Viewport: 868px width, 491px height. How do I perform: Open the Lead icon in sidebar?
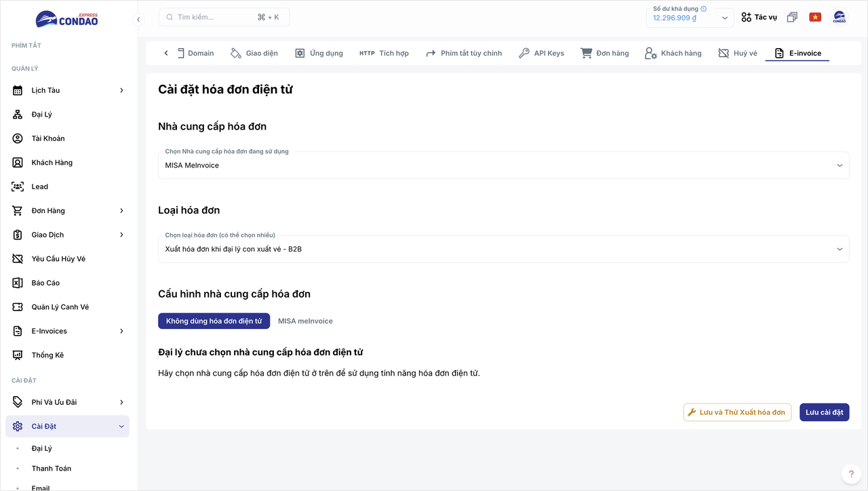tap(18, 186)
